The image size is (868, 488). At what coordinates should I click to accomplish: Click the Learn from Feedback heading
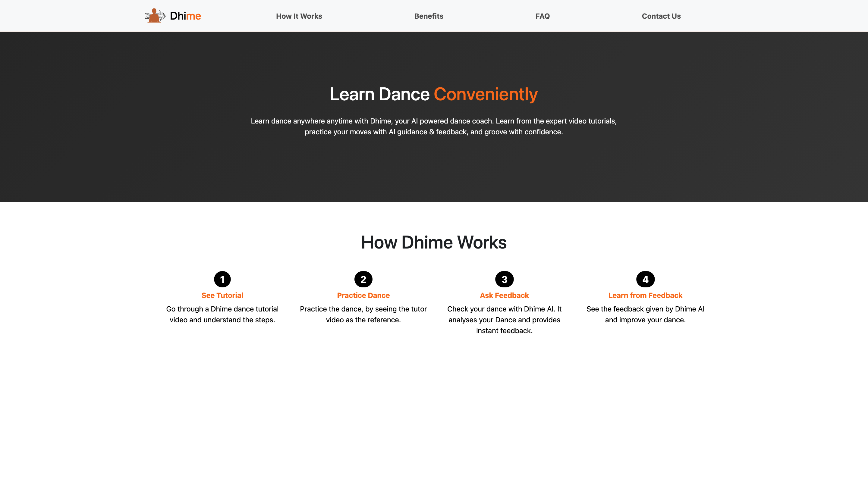coord(645,295)
